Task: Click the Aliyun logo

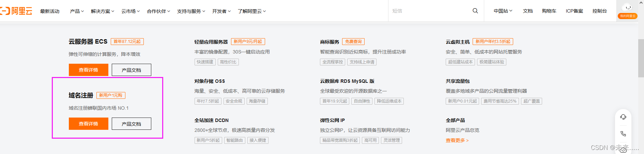Action: click(x=16, y=11)
